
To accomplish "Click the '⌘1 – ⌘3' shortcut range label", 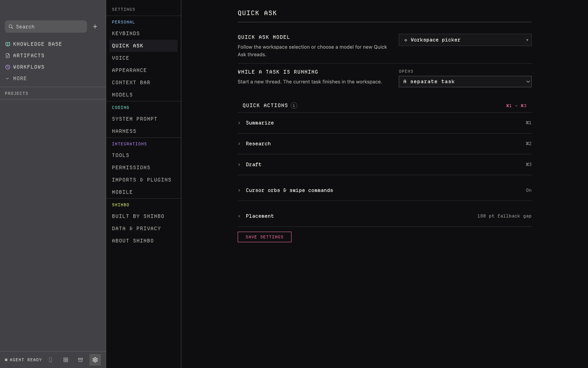I will [516, 106].
